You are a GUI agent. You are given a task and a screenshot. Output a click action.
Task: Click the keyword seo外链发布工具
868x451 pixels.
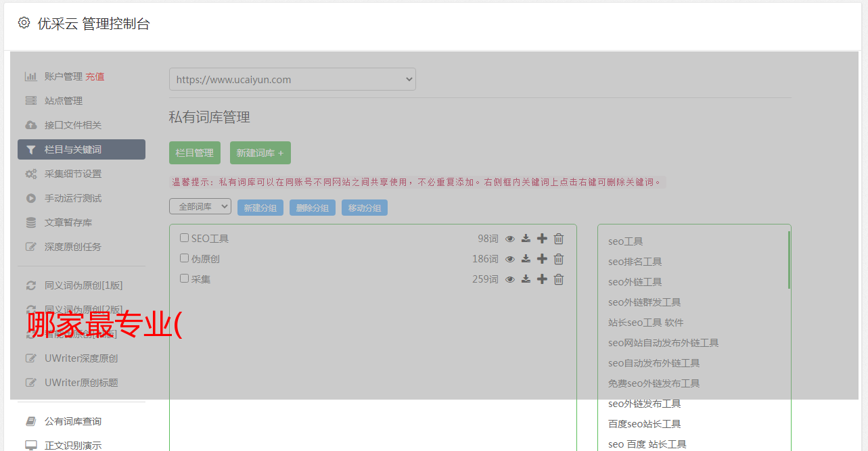coord(645,404)
